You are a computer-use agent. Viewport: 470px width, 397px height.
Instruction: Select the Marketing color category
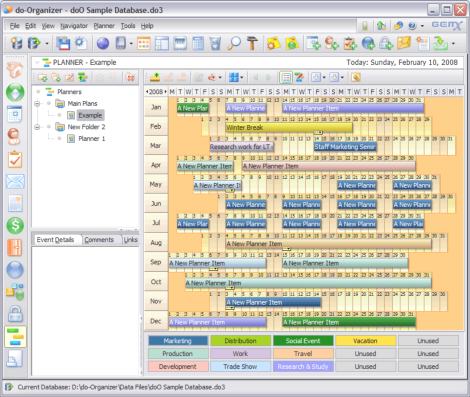click(178, 341)
